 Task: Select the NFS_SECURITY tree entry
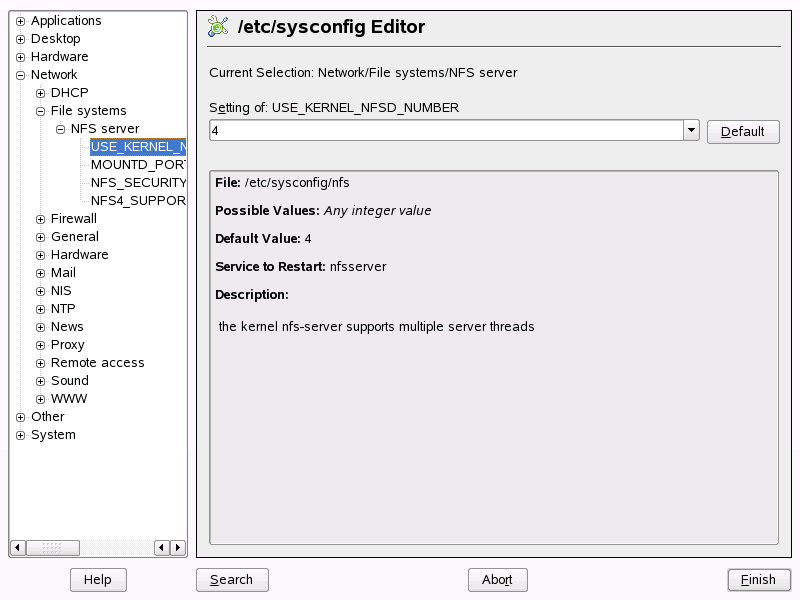[138, 183]
